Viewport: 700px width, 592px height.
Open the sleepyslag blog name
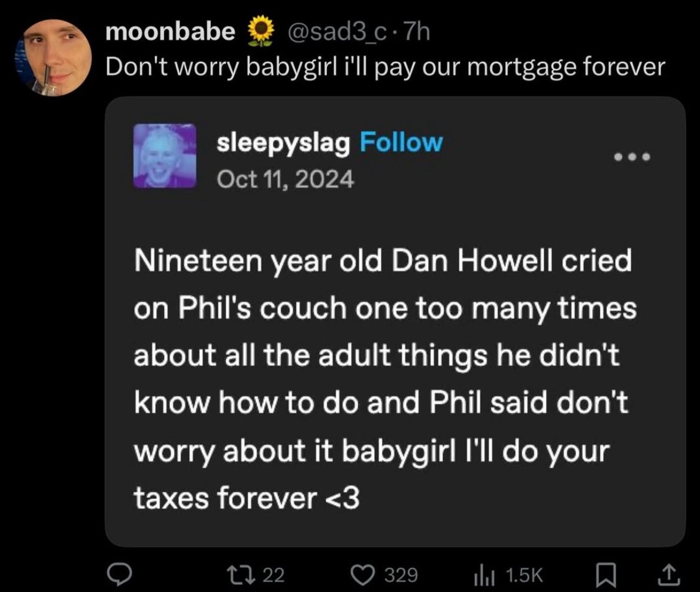tap(283, 142)
